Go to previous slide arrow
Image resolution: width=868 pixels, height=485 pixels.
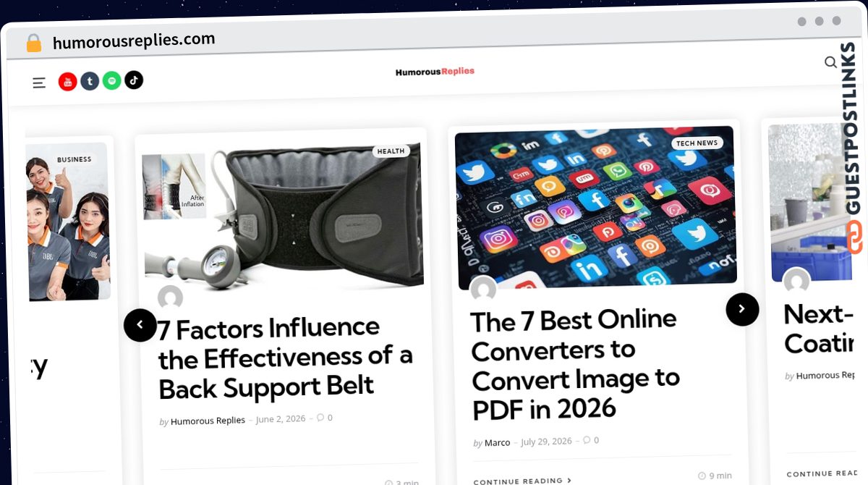click(140, 325)
